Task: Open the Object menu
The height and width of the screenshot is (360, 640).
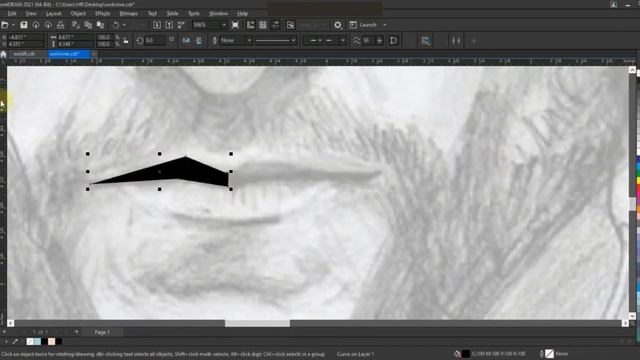Action: [x=78, y=13]
